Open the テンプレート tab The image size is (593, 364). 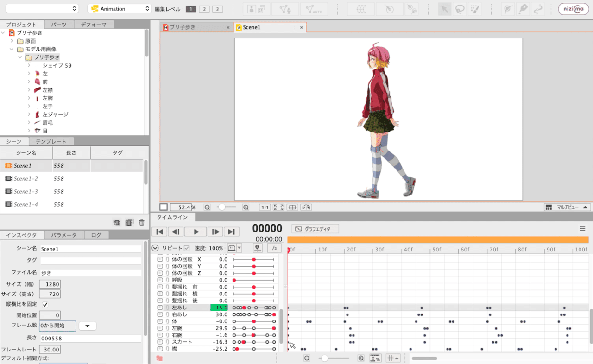[x=51, y=141]
